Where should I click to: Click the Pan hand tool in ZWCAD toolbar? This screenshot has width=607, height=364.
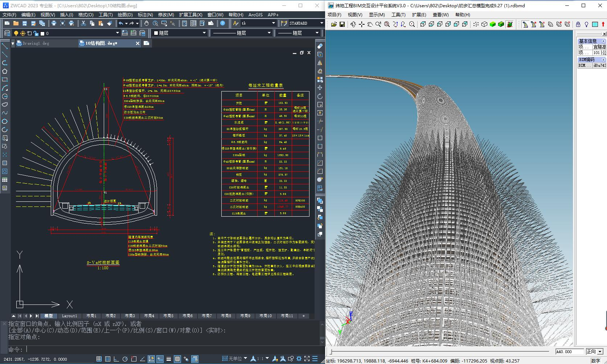(x=147, y=23)
